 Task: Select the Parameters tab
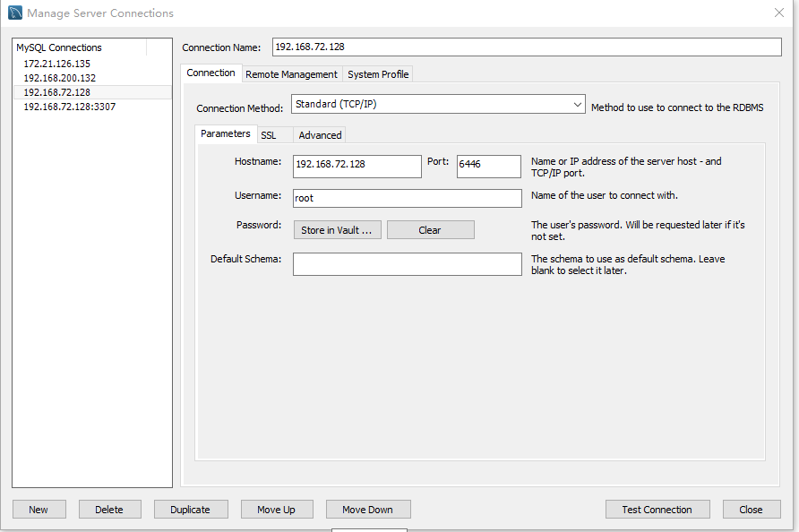click(225, 134)
